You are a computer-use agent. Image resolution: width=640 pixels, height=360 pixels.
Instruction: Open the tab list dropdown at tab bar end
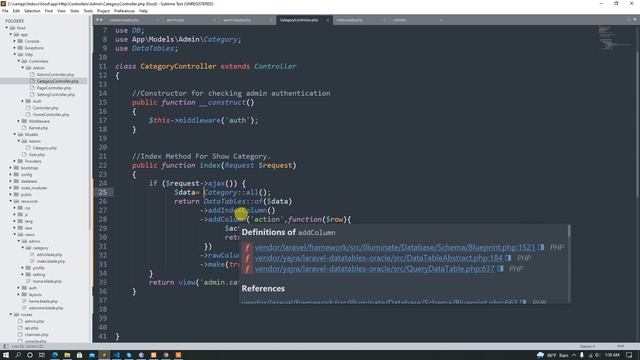pos(635,20)
